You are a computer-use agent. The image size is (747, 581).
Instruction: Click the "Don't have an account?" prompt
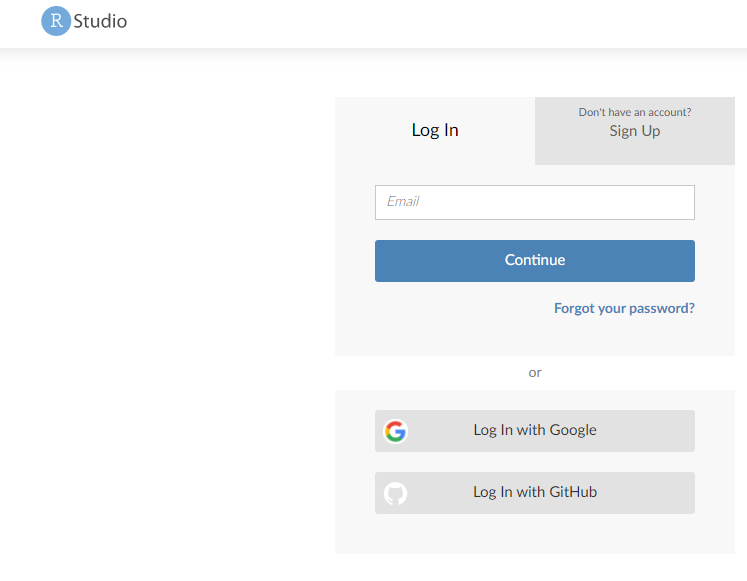(x=635, y=112)
